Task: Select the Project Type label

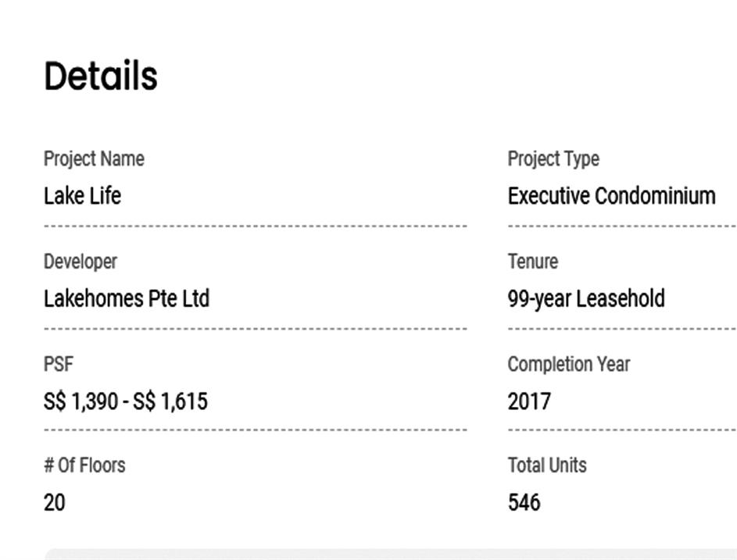Action: [x=553, y=159]
